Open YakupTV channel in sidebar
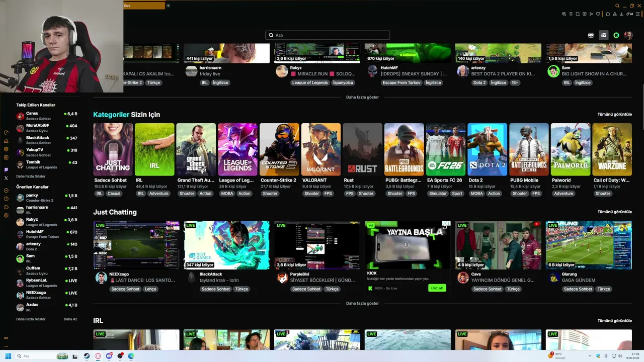Screen dimensions: 644x362 click(47, 152)
